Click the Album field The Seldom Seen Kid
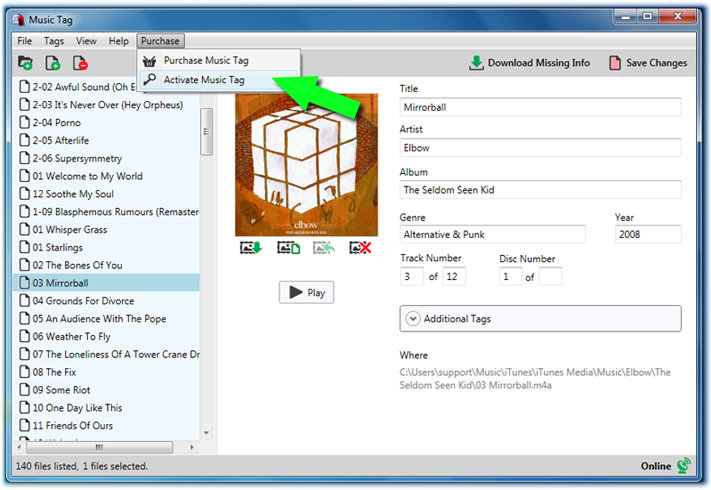Screen dimensions: 711x490 tap(540, 189)
